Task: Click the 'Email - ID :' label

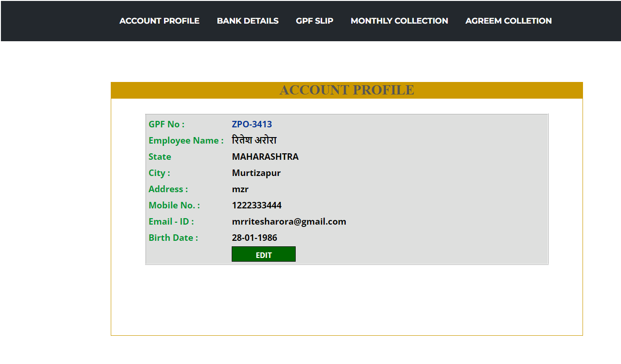Action: pos(171,221)
